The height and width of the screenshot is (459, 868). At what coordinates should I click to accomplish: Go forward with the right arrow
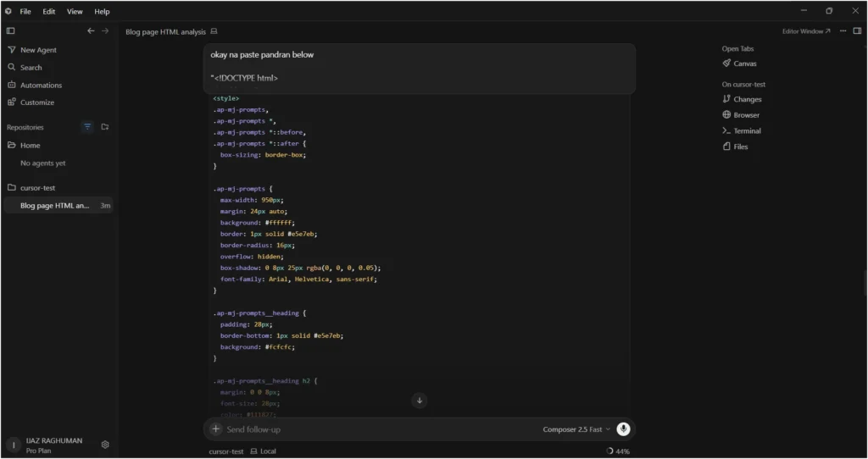click(x=105, y=31)
